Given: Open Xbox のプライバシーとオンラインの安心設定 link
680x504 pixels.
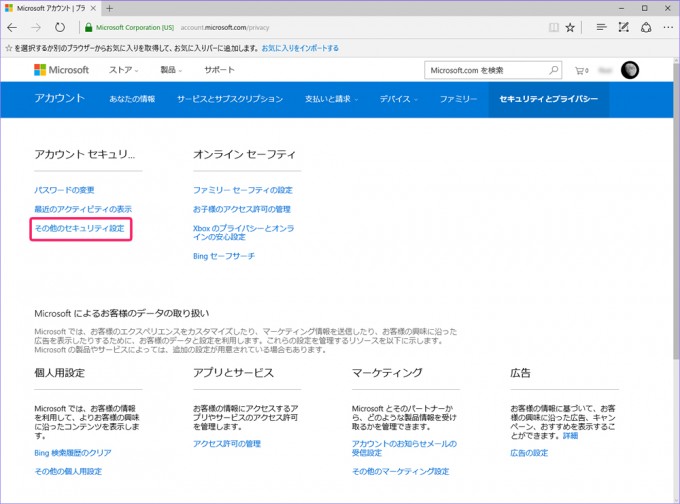Looking at the screenshot, I should (243, 232).
